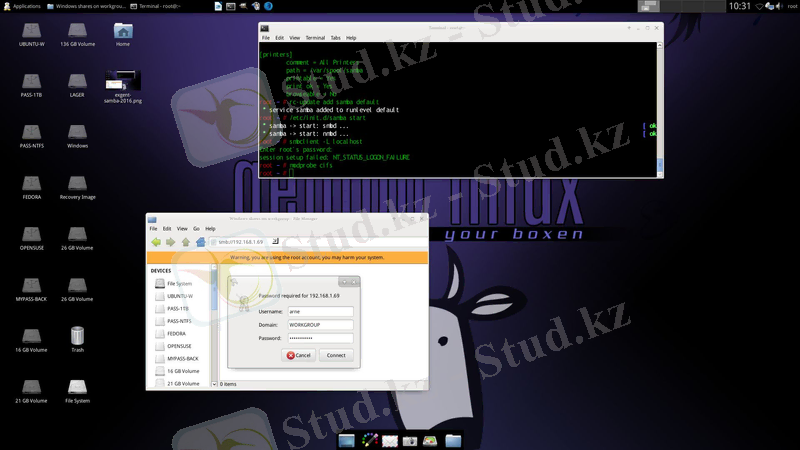Cancel the password dialog
Viewport: 800px width, 450px height.
tap(300, 355)
